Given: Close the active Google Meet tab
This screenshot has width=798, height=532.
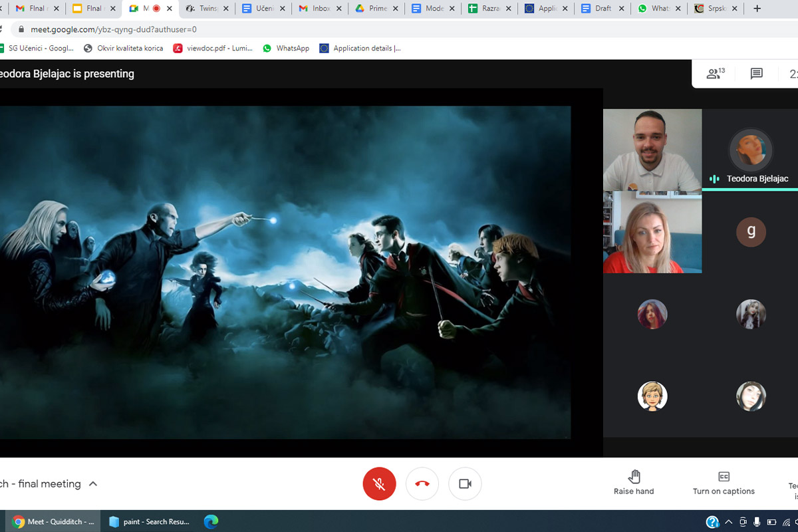Looking at the screenshot, I should (170, 9).
